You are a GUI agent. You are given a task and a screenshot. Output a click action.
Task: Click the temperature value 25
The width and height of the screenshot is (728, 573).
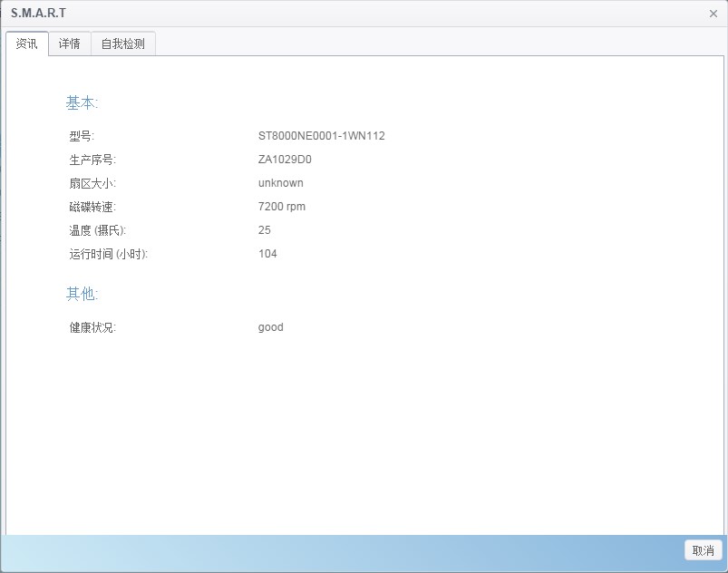coord(265,230)
